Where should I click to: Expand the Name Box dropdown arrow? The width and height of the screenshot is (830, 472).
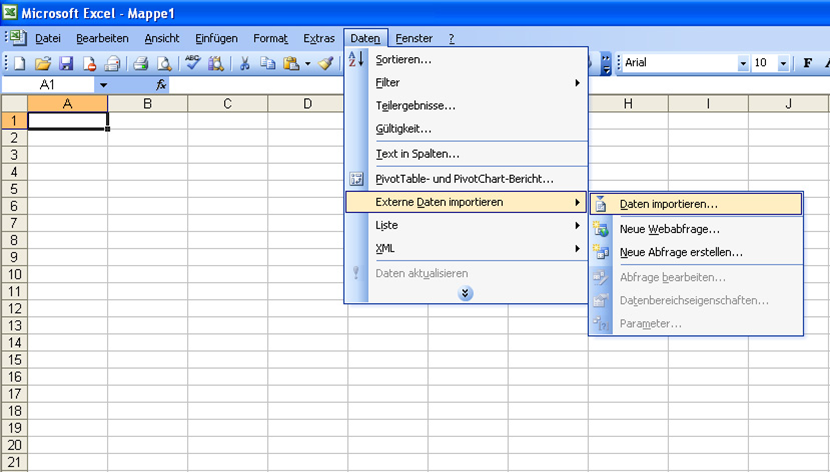102,86
